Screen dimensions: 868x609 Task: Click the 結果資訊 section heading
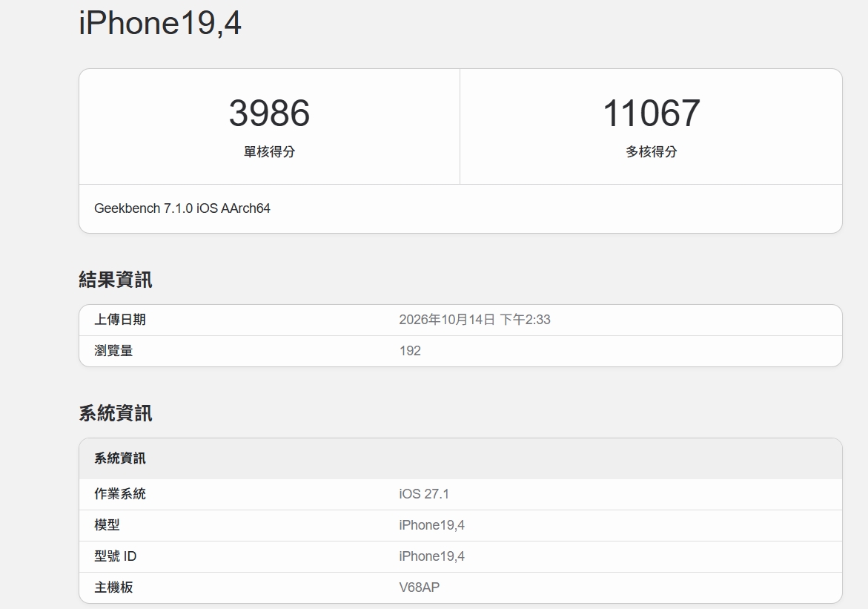pyautogui.click(x=115, y=280)
